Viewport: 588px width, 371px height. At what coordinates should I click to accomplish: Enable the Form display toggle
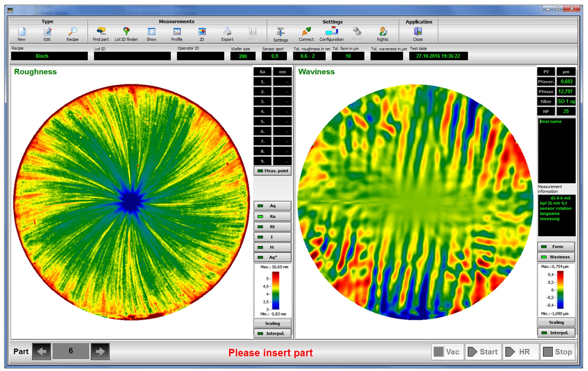(x=556, y=247)
